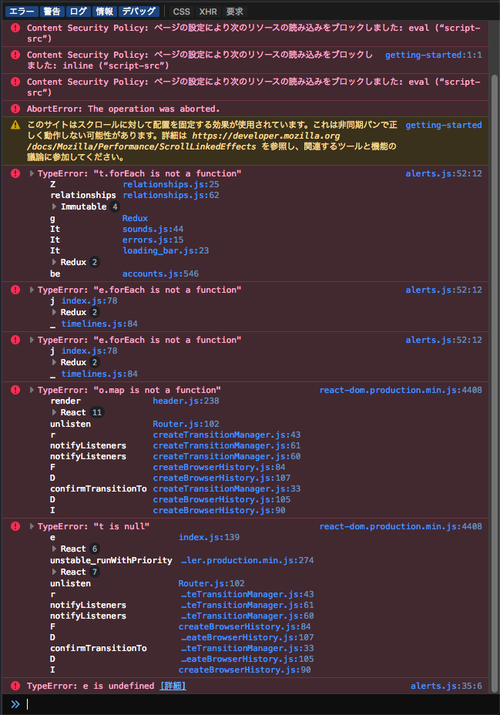Viewport: 500px width, 715px height.
Task: Click the console vertical scrollbar
Action: [x=494, y=374]
